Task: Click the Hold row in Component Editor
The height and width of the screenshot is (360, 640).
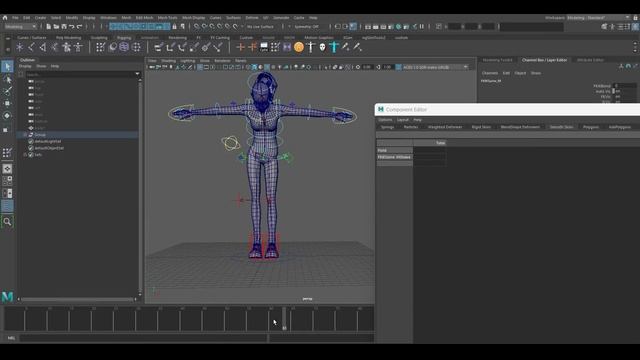Action: click(394, 150)
